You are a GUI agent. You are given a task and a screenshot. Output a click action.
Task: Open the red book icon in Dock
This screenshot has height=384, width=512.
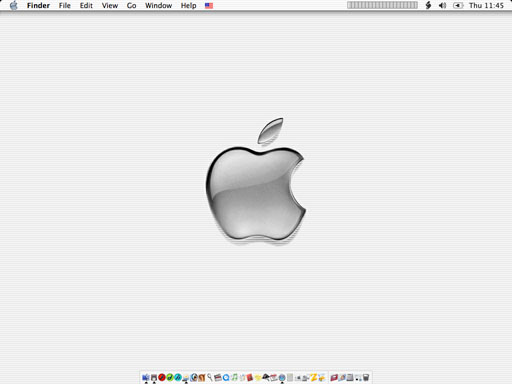(x=249, y=378)
